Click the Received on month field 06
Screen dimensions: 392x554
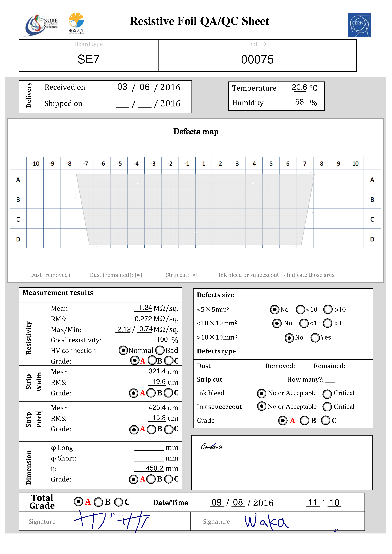pos(145,87)
